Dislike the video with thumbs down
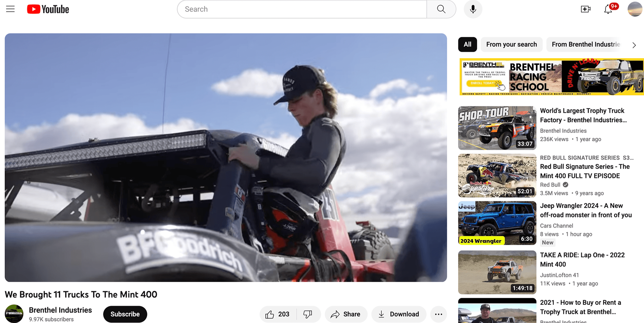The image size is (644, 323). click(x=308, y=314)
